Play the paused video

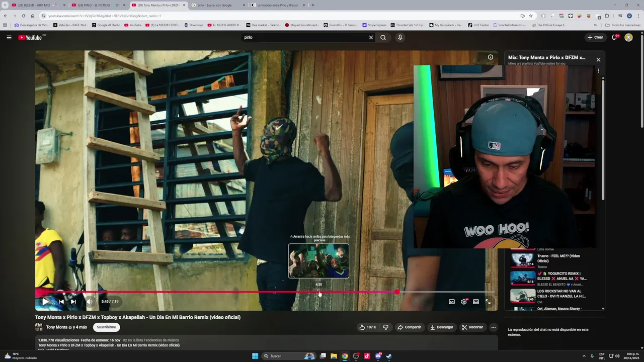click(45, 302)
